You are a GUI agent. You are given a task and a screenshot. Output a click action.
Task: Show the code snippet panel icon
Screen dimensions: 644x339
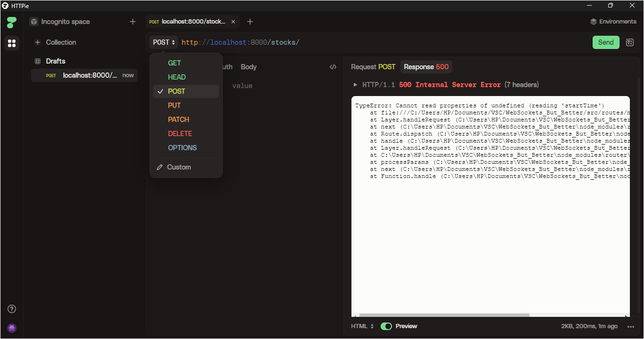pyautogui.click(x=333, y=67)
